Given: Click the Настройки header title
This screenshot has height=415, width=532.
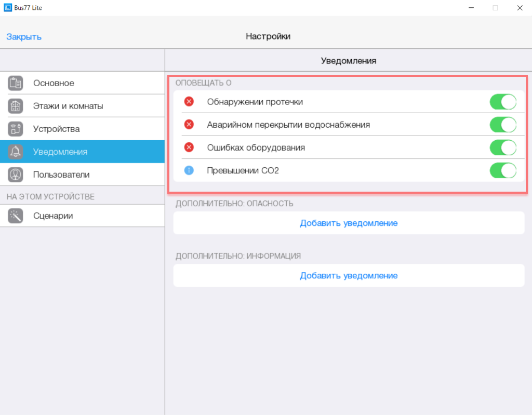Looking at the screenshot, I should click(268, 36).
